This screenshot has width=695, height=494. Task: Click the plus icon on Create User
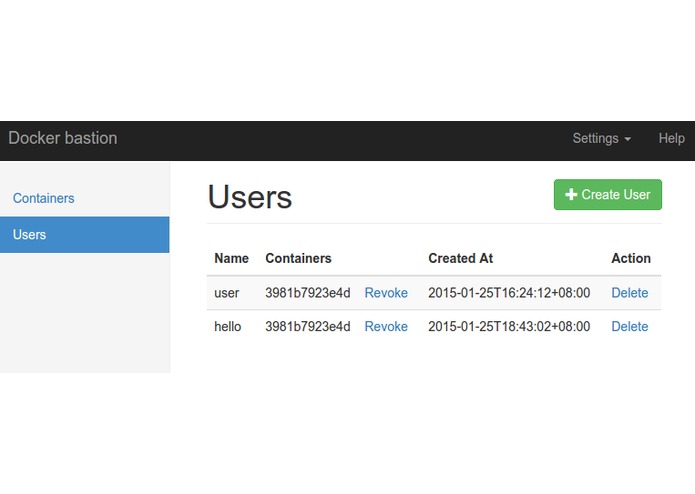(571, 194)
